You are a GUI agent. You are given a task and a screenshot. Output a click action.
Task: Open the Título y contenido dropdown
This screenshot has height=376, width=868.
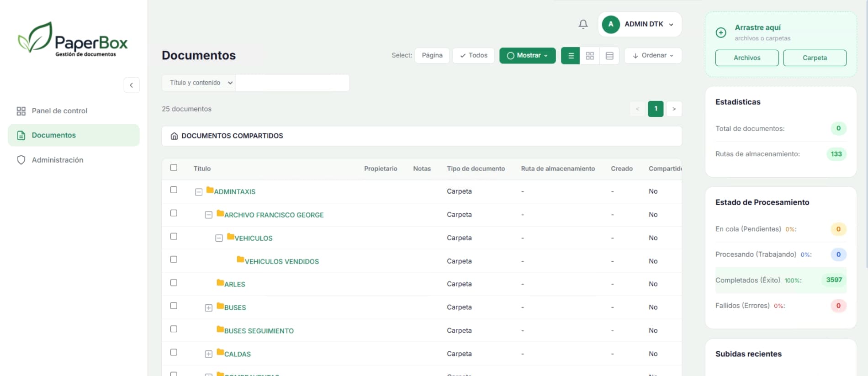click(x=199, y=83)
